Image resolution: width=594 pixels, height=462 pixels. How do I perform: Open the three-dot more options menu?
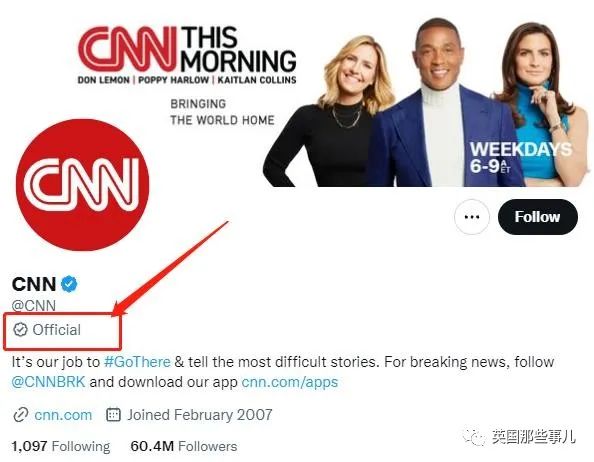tap(472, 217)
